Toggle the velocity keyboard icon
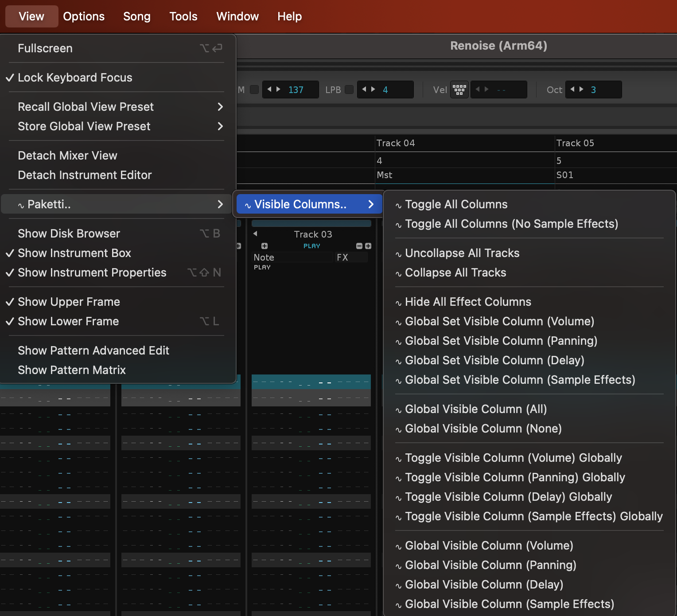This screenshot has height=616, width=677. point(459,90)
